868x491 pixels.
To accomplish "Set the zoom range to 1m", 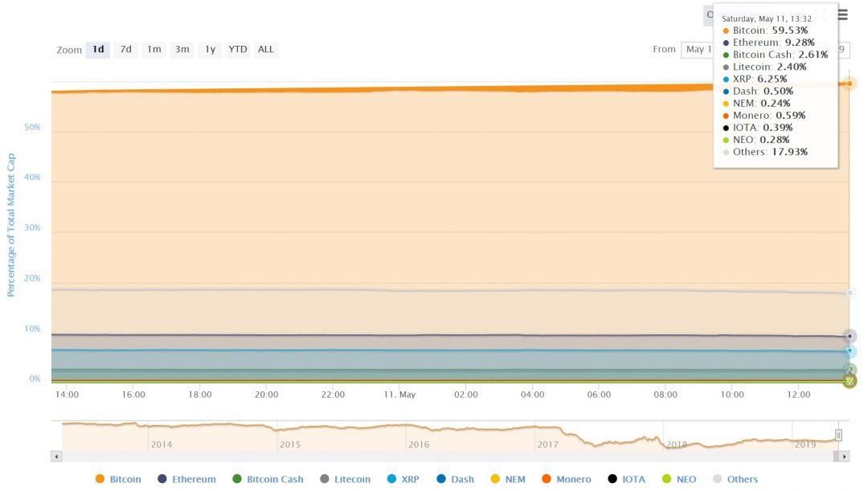I will point(154,49).
